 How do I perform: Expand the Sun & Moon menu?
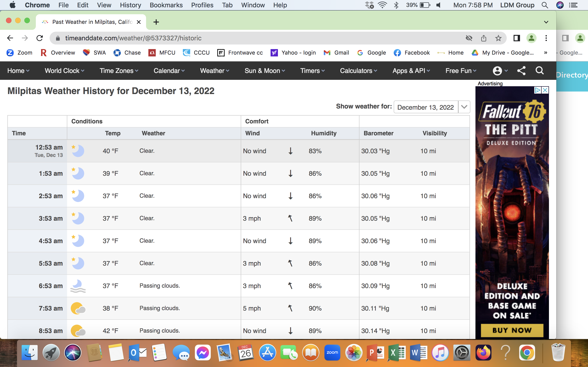(264, 71)
